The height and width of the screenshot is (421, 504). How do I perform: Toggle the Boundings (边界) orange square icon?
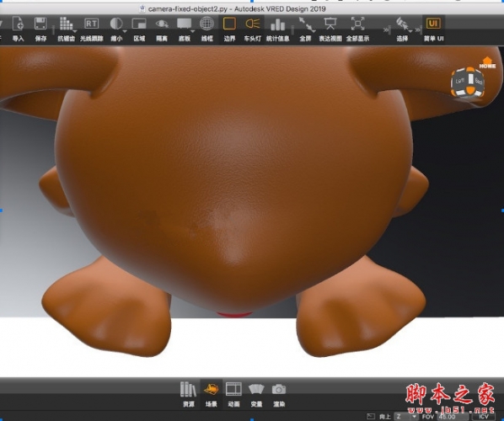click(x=229, y=24)
